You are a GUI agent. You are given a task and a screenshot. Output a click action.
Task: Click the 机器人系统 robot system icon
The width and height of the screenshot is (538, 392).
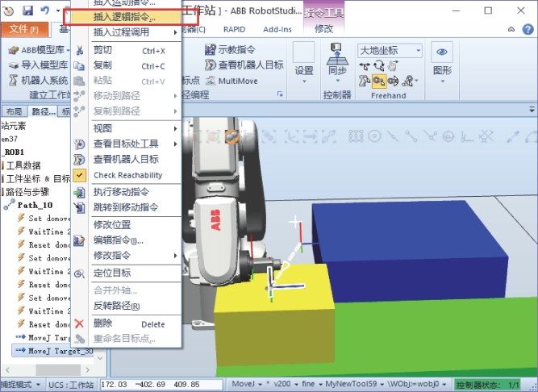click(x=14, y=80)
